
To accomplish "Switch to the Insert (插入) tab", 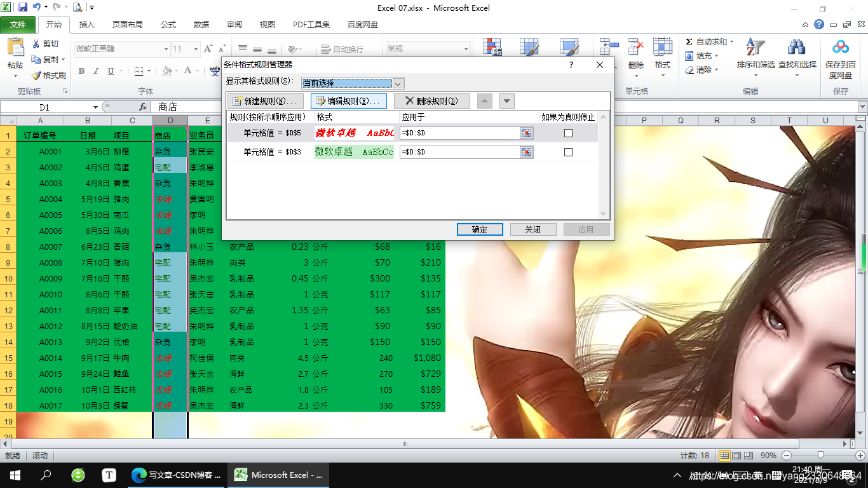I will click(86, 25).
